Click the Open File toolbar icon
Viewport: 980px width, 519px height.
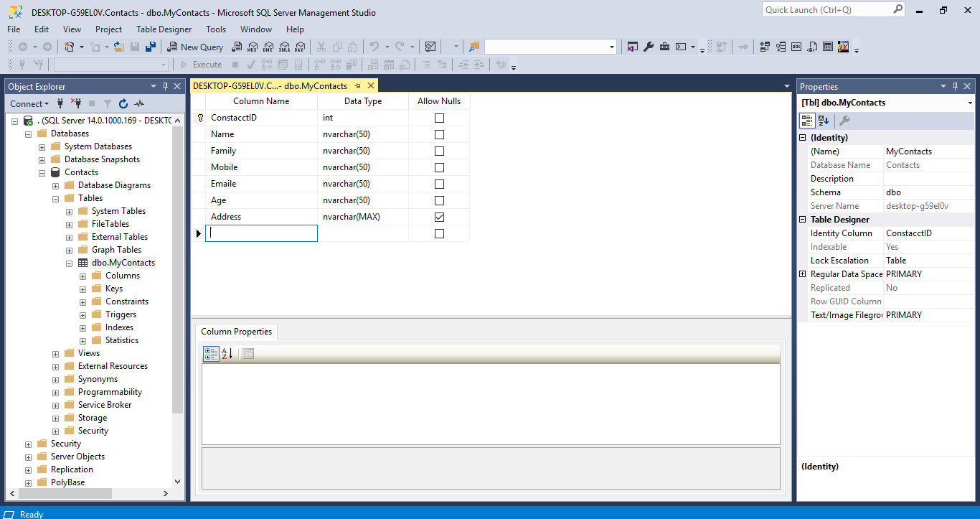coord(119,47)
